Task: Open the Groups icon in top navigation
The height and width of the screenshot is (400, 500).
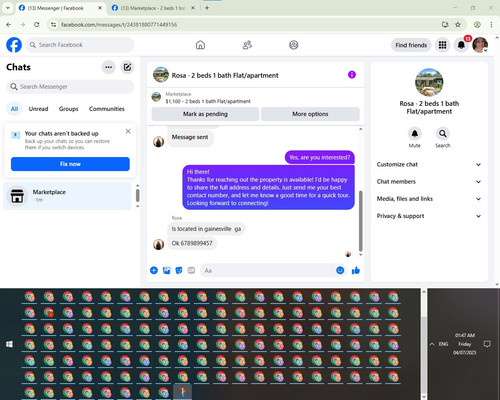Action: [x=294, y=45]
